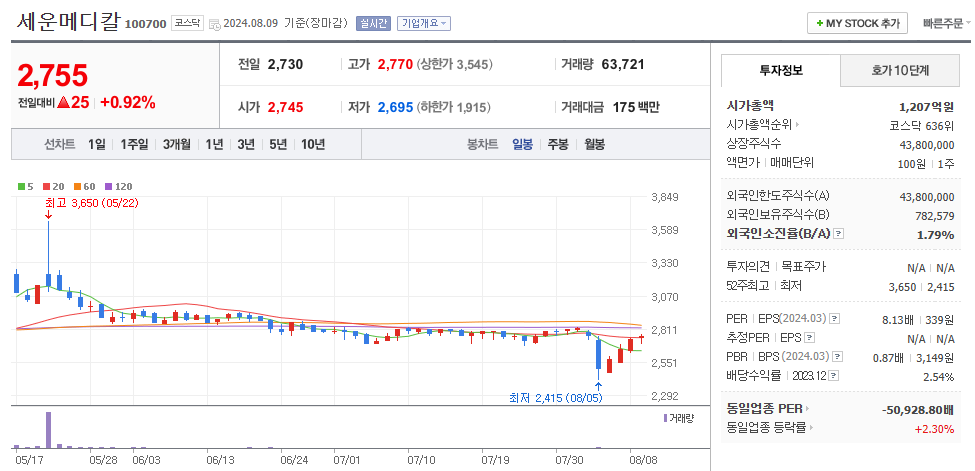Open the 기업개요 dropdown
Viewport: 975px width, 471px height.
point(423,24)
